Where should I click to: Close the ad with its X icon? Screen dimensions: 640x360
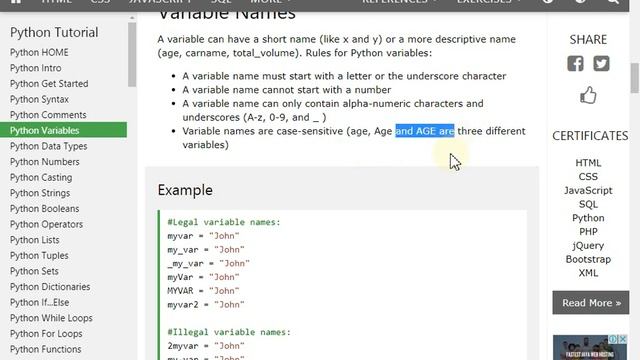pos(623,339)
